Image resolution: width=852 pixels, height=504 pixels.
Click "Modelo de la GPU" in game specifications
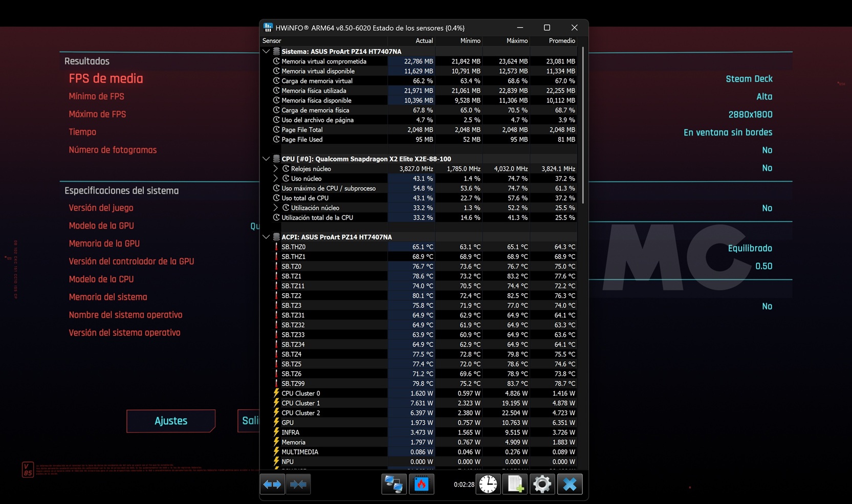pyautogui.click(x=101, y=226)
